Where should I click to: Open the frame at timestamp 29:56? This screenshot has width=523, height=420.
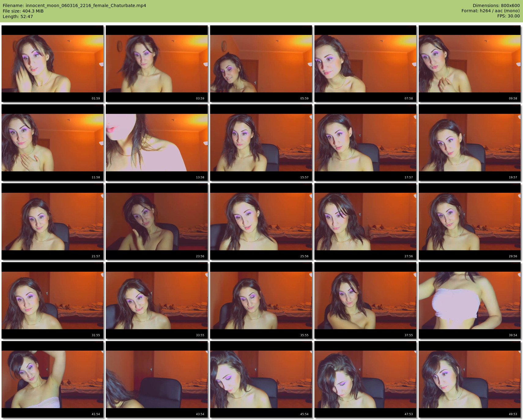470,221
